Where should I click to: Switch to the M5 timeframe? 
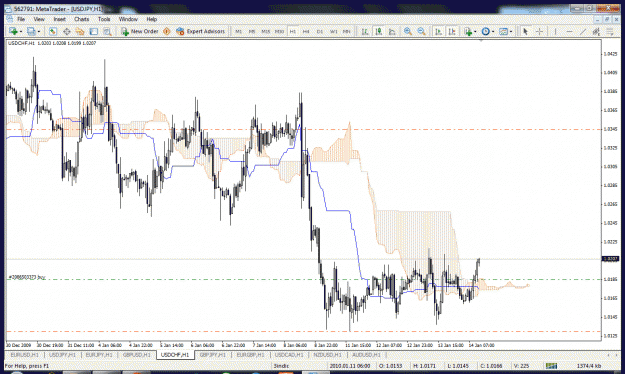pos(252,31)
